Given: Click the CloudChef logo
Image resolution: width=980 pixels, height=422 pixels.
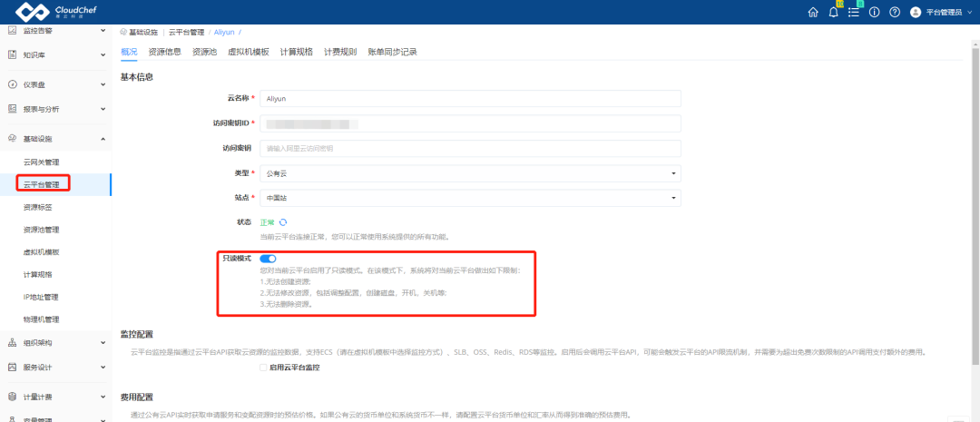Looking at the screenshot, I should [56, 12].
